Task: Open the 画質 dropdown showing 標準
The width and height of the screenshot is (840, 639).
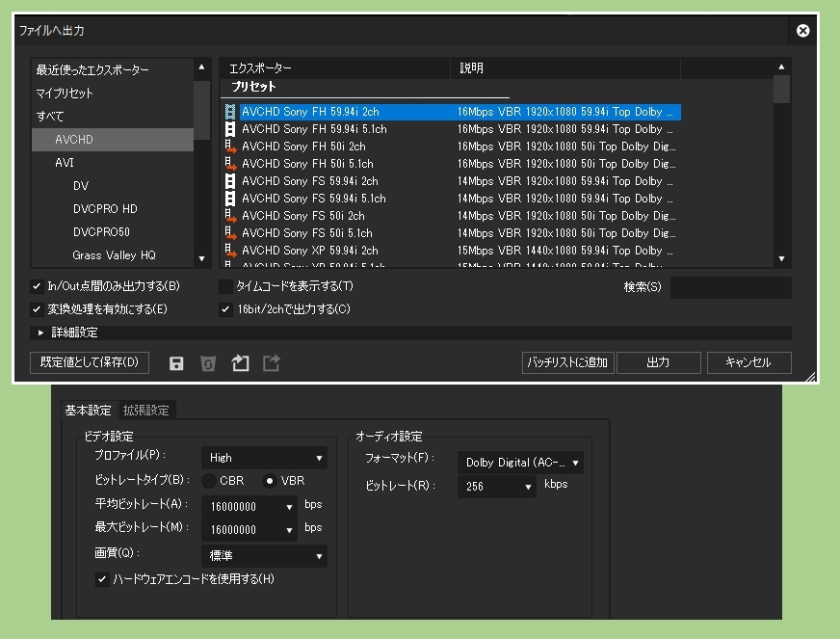Action: 264,556
